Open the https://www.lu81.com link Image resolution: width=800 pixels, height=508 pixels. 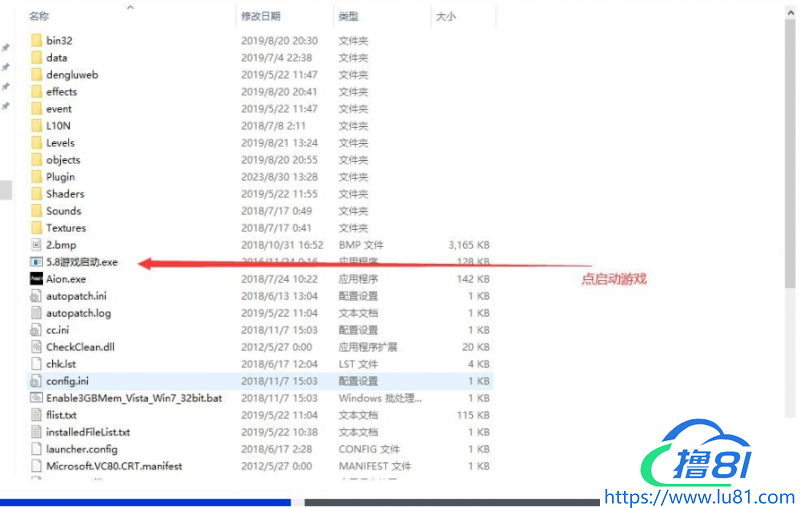click(x=701, y=497)
